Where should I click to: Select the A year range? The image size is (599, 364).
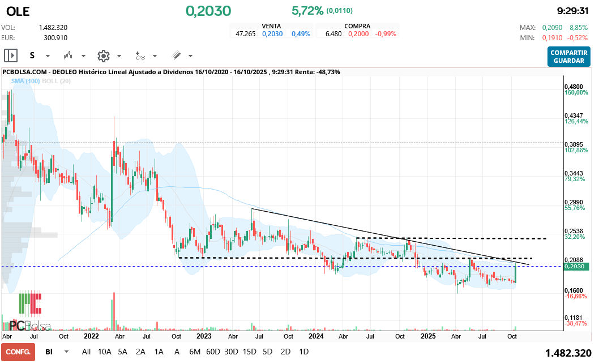click(x=177, y=352)
